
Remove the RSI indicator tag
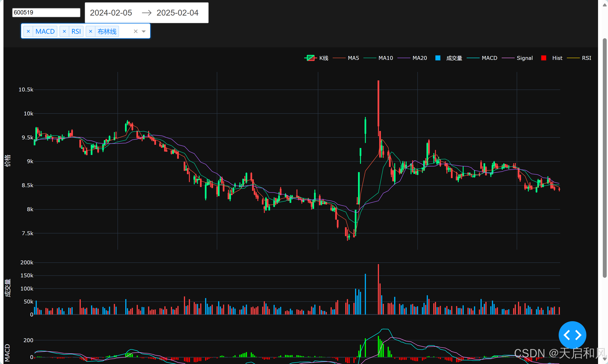point(64,31)
